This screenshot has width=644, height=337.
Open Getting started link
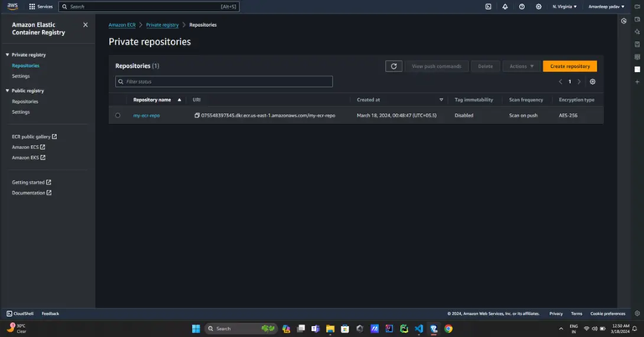(x=31, y=182)
